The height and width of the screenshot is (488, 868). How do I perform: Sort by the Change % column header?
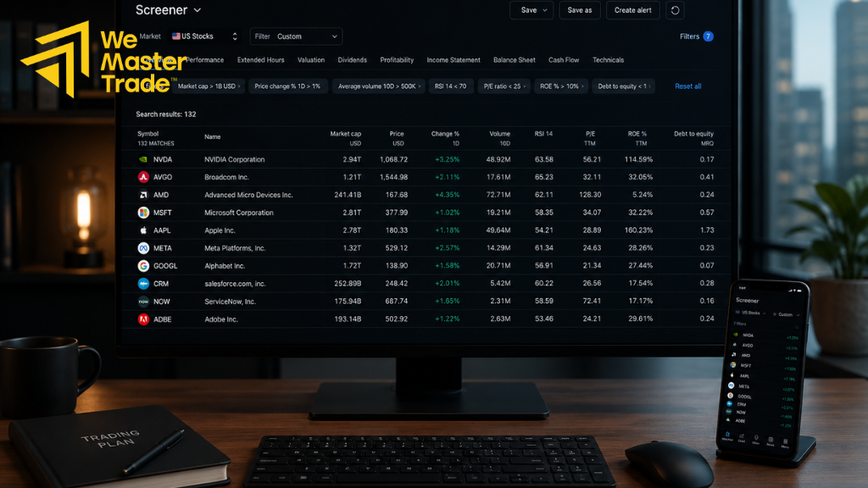(445, 134)
